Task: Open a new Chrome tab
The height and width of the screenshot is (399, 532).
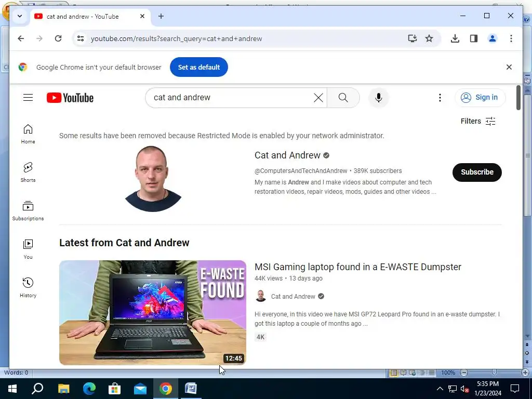Action: click(x=161, y=16)
